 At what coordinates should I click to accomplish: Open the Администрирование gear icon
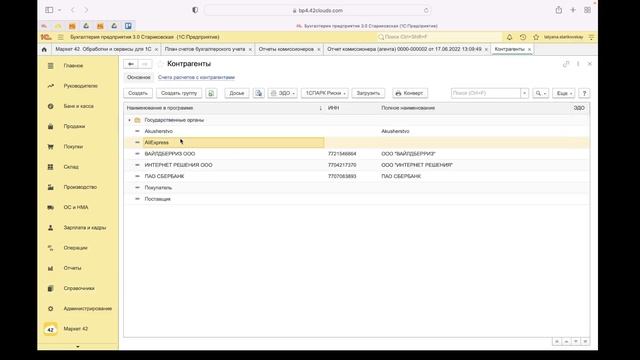(x=51, y=309)
